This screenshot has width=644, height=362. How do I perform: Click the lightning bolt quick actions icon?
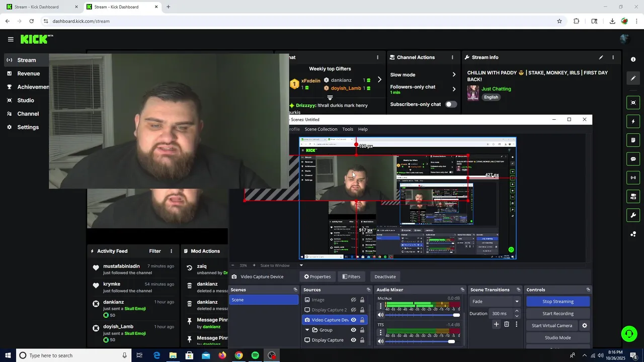[633, 121]
